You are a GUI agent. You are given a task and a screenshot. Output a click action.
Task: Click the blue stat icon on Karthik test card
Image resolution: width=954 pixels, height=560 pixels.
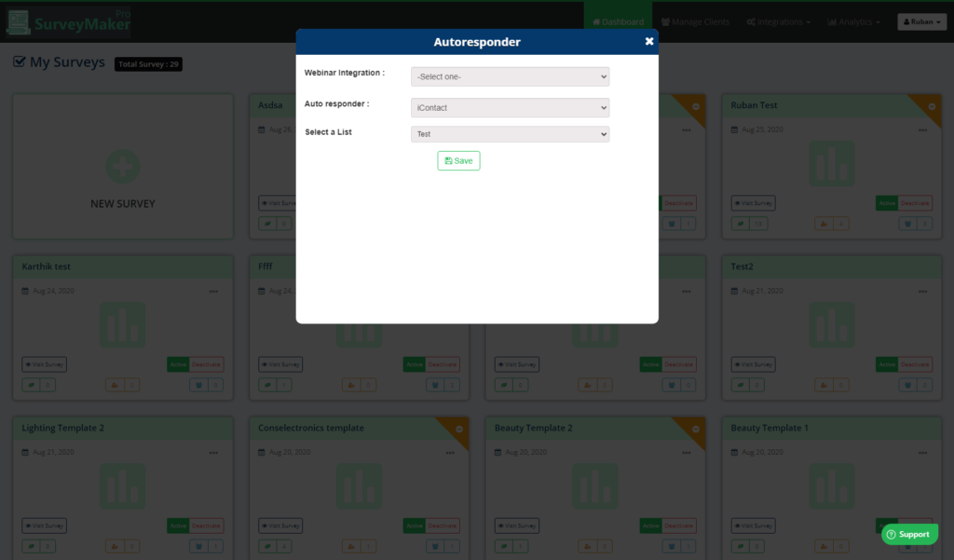(x=198, y=385)
